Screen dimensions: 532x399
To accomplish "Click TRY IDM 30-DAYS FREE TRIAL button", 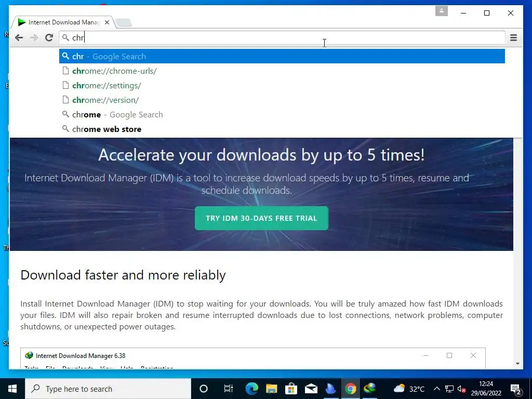I will pos(261,218).
